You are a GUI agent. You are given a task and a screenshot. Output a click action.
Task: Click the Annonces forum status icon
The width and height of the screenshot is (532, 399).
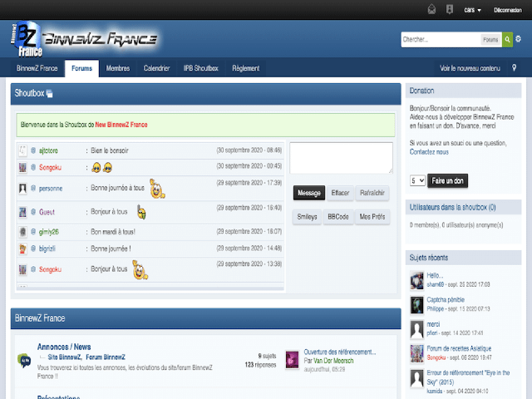[24, 360]
